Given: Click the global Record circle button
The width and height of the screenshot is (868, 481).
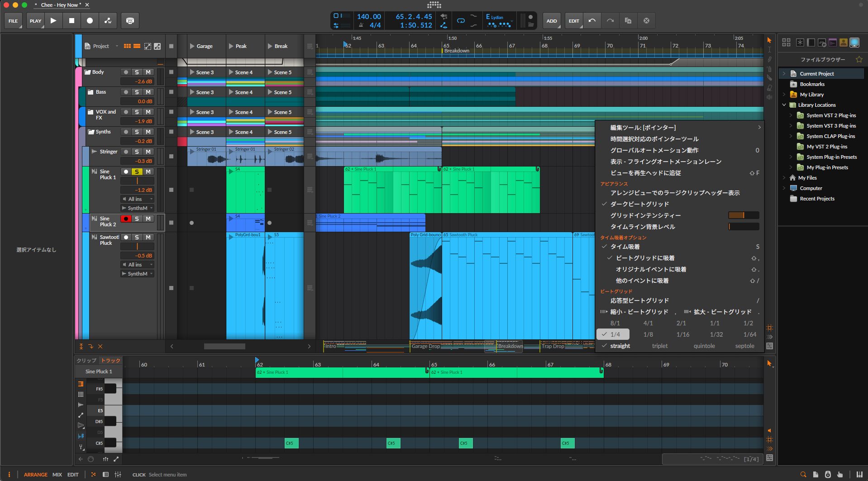Looking at the screenshot, I should coord(90,21).
